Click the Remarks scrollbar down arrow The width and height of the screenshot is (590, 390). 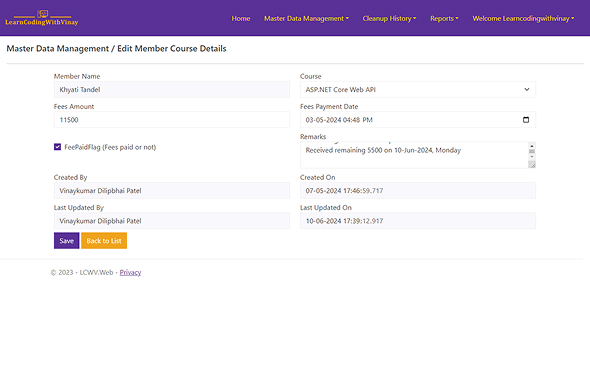point(532,157)
